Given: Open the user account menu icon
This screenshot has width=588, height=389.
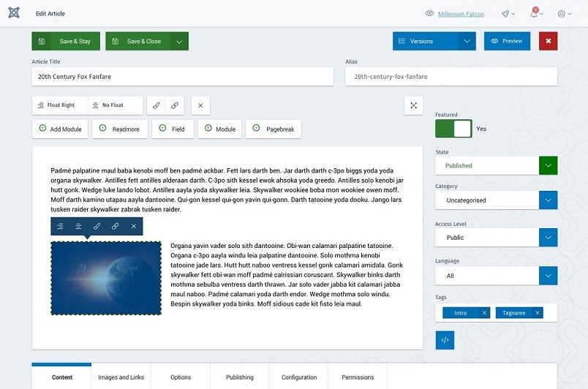Looking at the screenshot, I should pos(563,14).
